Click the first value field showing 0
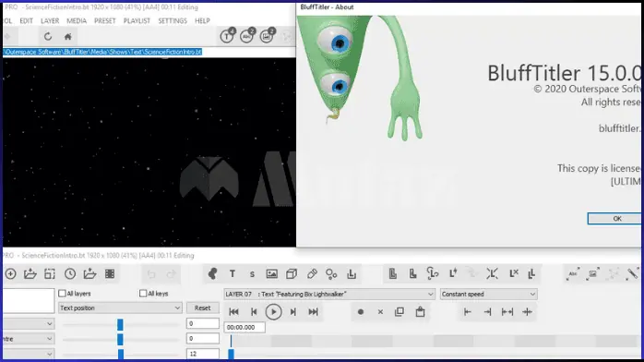 (202, 323)
